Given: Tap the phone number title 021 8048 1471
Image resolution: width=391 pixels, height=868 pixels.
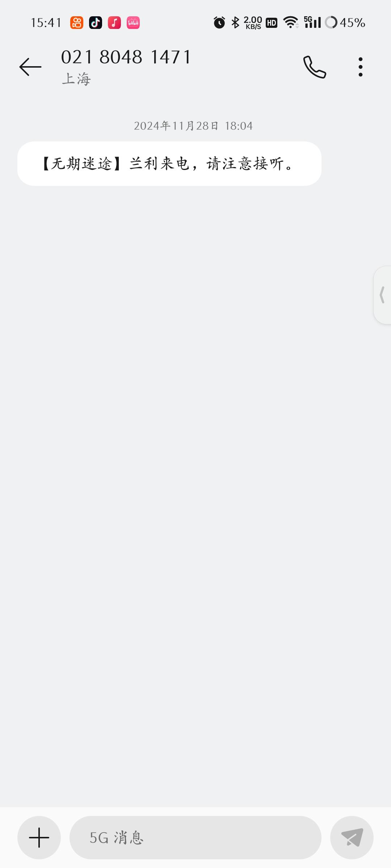Looking at the screenshot, I should [x=126, y=57].
